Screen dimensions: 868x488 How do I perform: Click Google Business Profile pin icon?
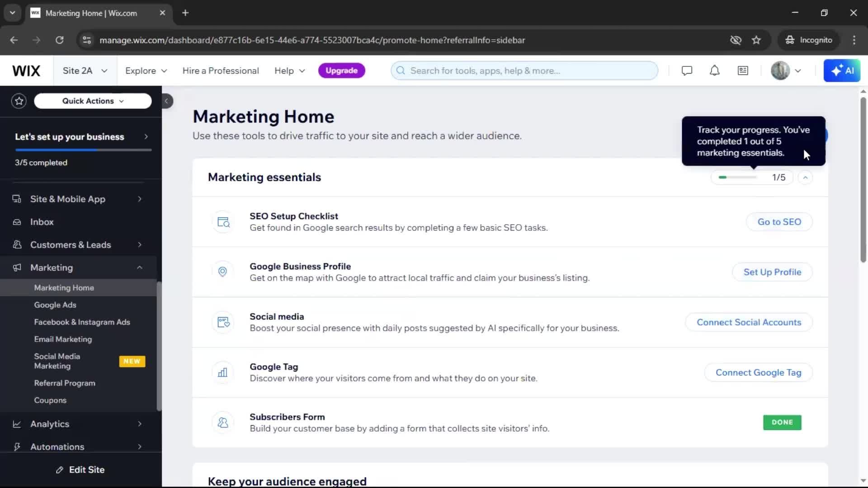(x=223, y=272)
